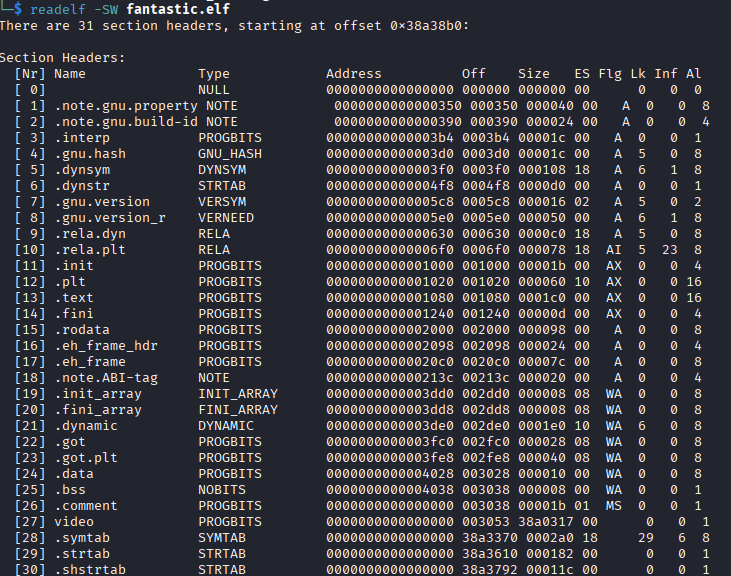
Task: Click the .eh_frame_hdr section name
Action: click(x=105, y=345)
